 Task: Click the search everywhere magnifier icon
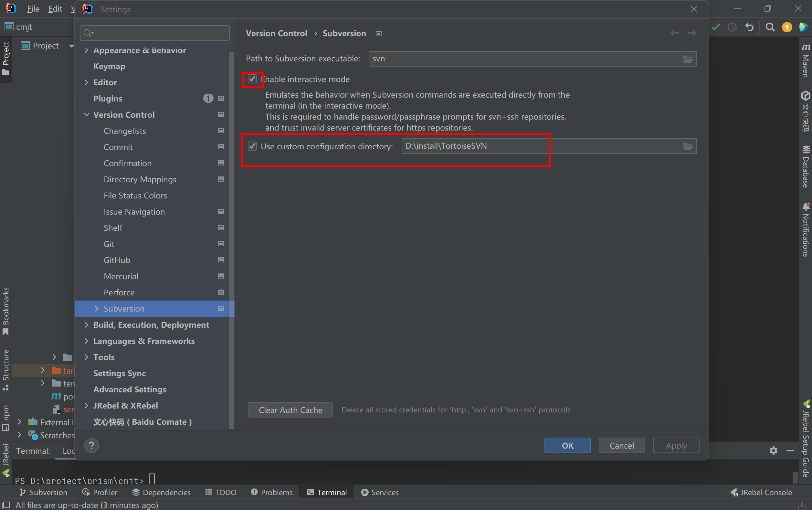[x=770, y=27]
